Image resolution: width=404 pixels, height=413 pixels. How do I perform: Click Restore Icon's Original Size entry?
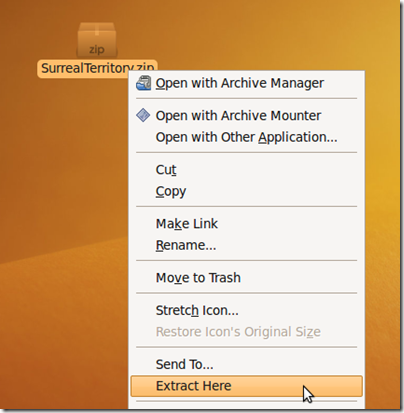(247, 332)
